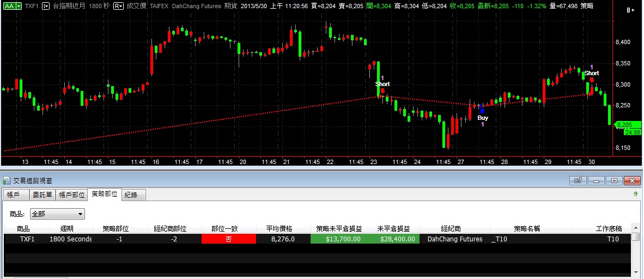This screenshot has height=279, width=644.
Task: Sort by the 工作底稿 column header
Action: point(609,229)
